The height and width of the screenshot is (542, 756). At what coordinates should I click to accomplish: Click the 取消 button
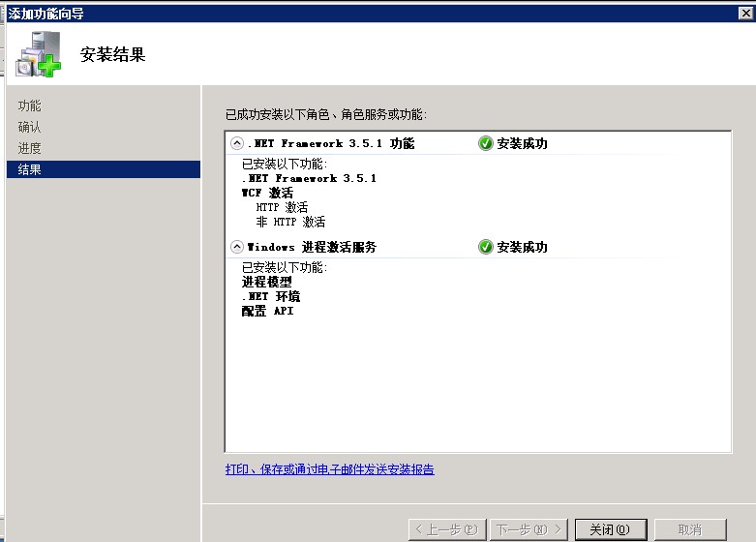tap(689, 529)
